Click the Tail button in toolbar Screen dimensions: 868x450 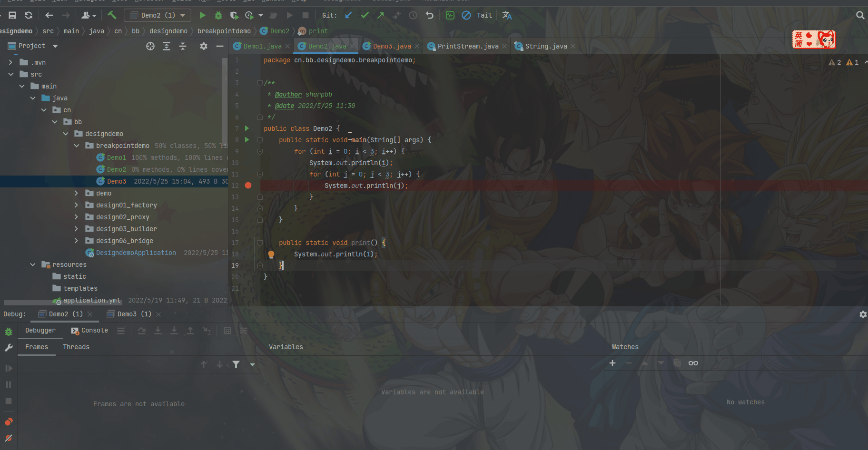[x=484, y=15]
